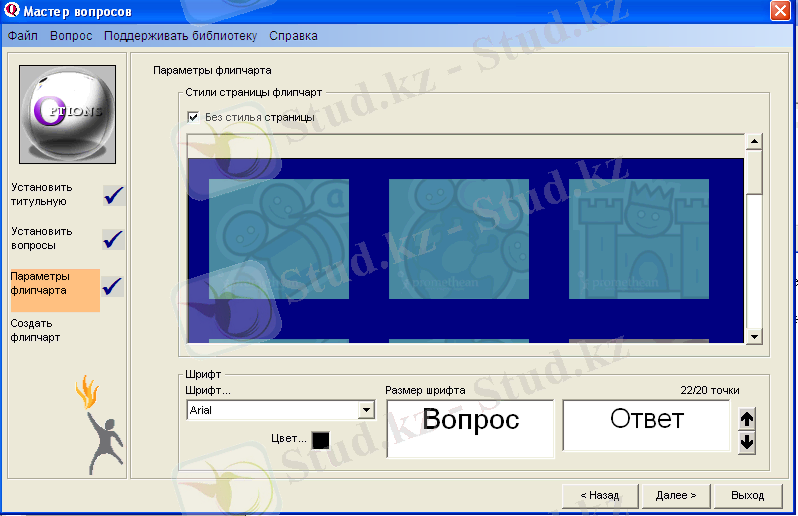Click the red Q application icon in title bar
The width and height of the screenshot is (798, 516).
tap(13, 11)
